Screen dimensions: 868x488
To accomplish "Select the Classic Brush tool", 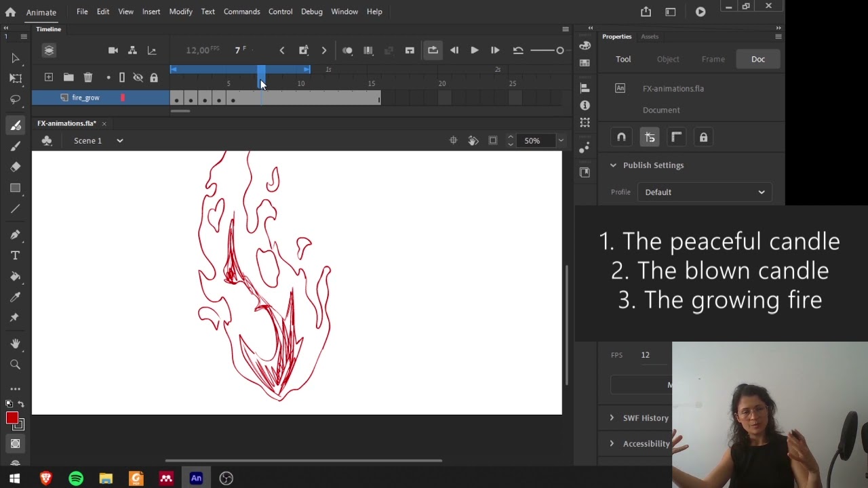I will 16,146.
